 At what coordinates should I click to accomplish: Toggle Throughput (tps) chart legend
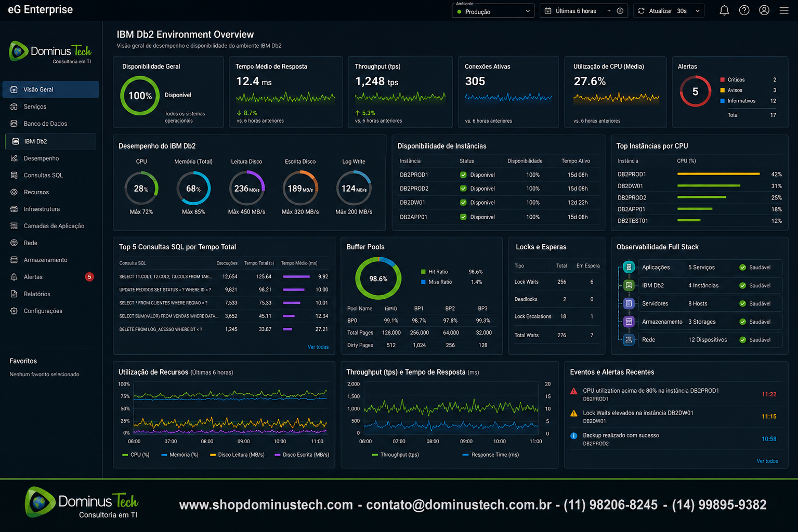click(x=396, y=455)
